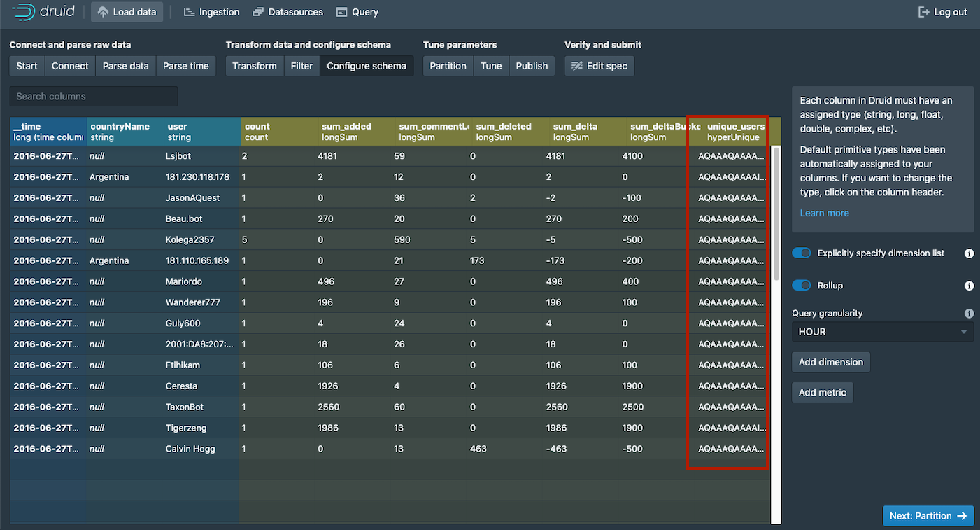Image resolution: width=980 pixels, height=530 pixels.
Task: Click the sum_deleted value 463
Action: coord(478,449)
